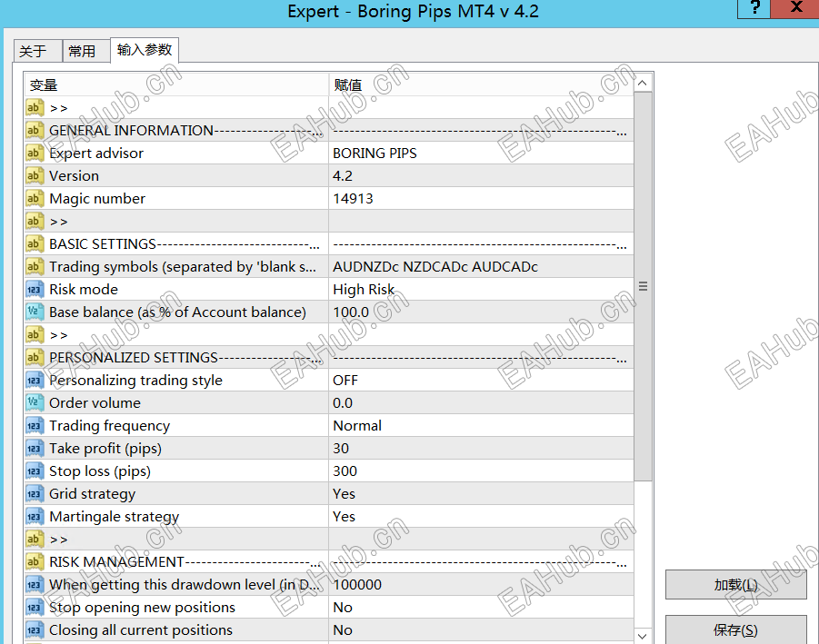Viewport: 819px width, 644px height.
Task: Click the Trading symbols value AUDNZDc NZDCADc AUDCADc
Action: tap(481, 267)
